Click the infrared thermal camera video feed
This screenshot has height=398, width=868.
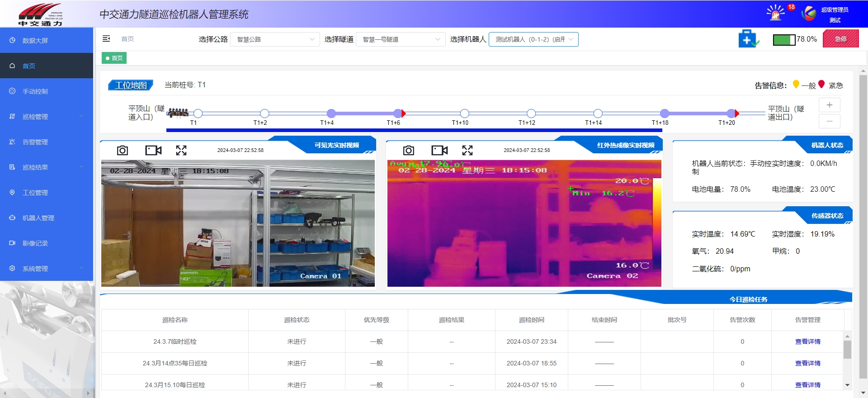coord(524,223)
